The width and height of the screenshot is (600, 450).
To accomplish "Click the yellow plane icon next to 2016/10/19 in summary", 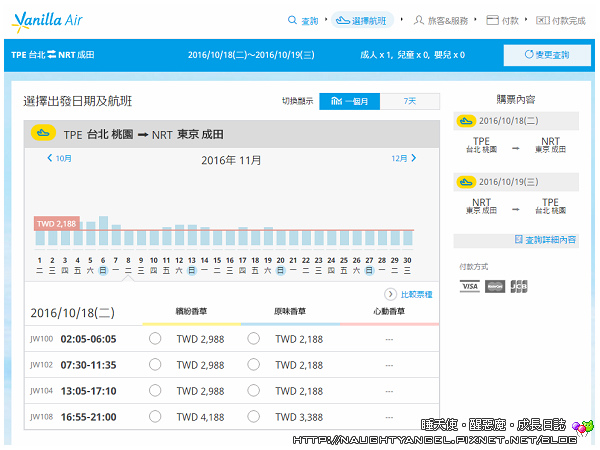I will (x=466, y=182).
